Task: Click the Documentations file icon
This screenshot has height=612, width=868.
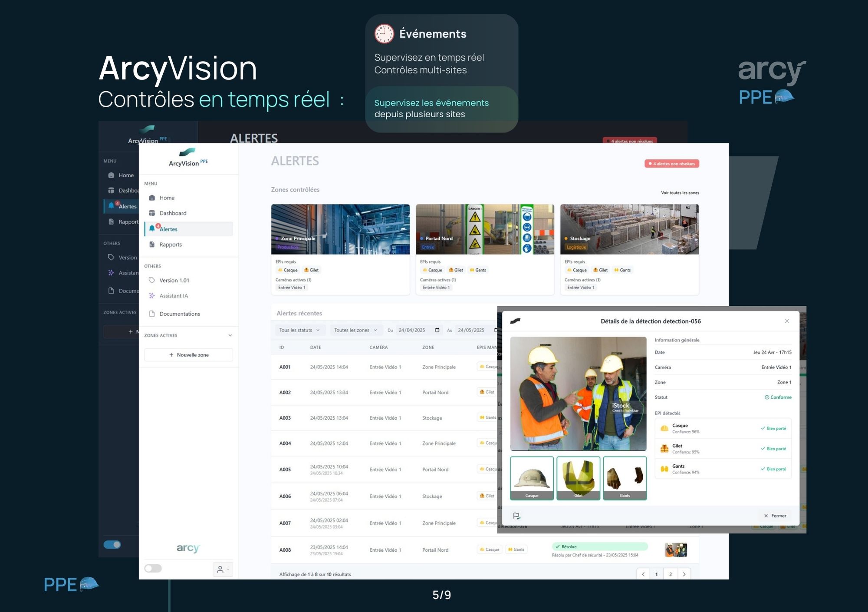Action: (152, 314)
